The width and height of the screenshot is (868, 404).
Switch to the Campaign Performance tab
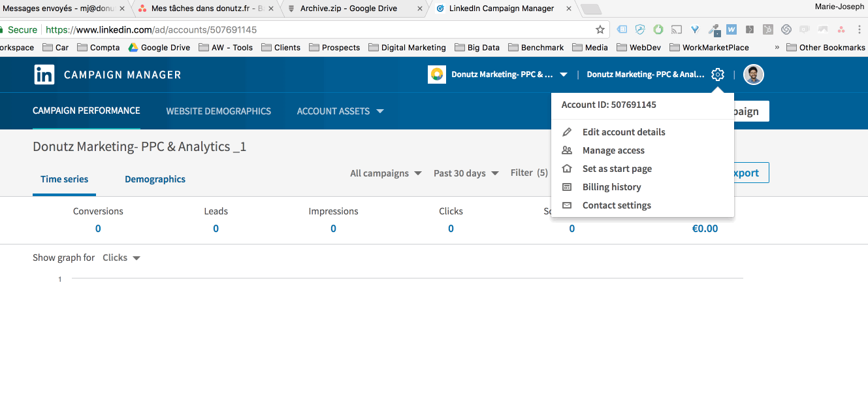coord(86,110)
